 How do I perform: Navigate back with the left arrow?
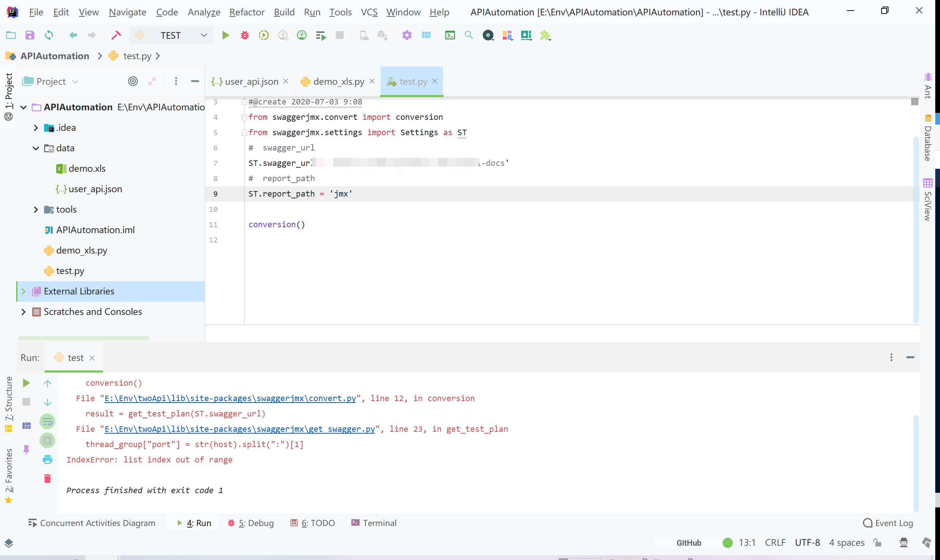pyautogui.click(x=73, y=35)
